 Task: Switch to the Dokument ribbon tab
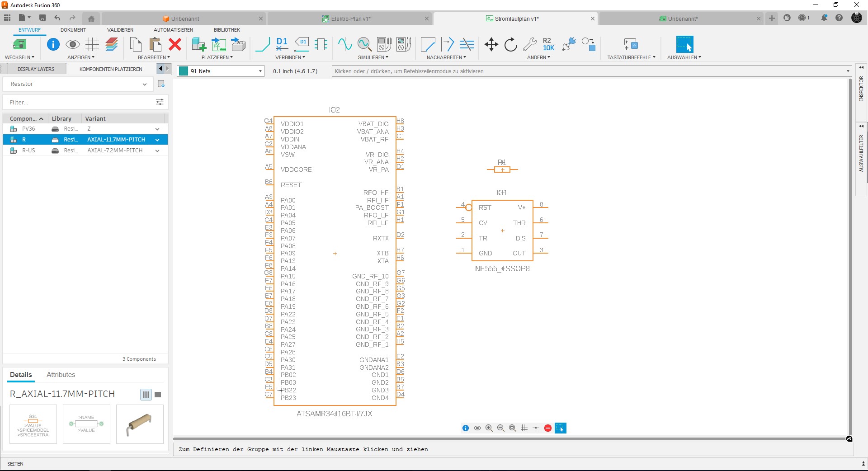tap(73, 30)
